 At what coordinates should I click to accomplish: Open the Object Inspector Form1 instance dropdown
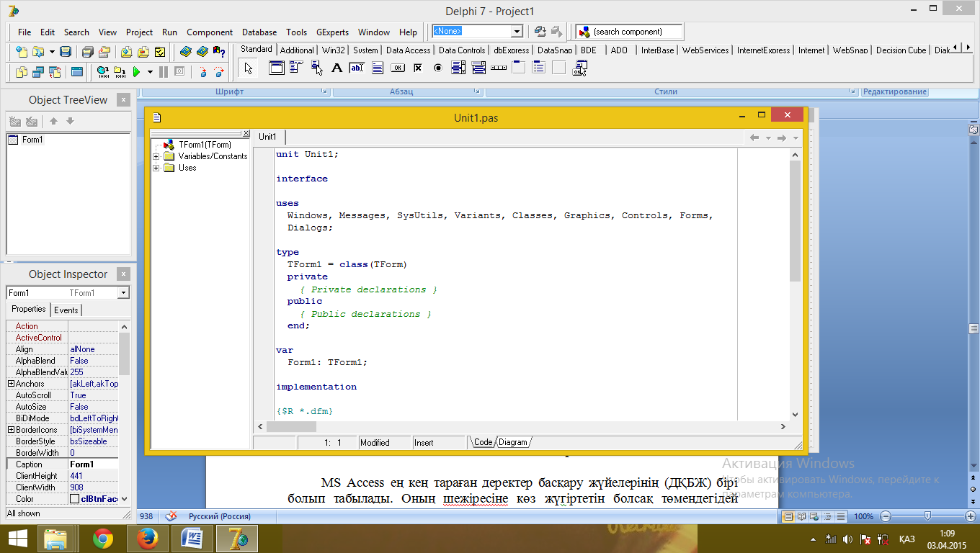coord(123,293)
